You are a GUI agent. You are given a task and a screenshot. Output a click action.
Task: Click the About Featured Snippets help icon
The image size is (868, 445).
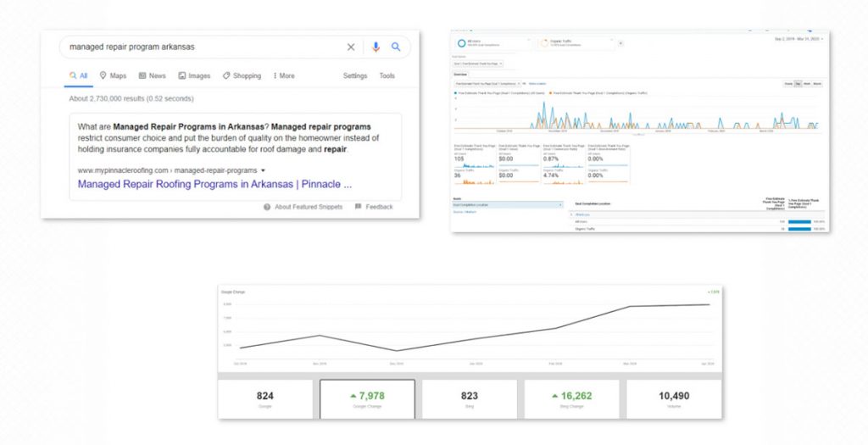[x=267, y=207]
